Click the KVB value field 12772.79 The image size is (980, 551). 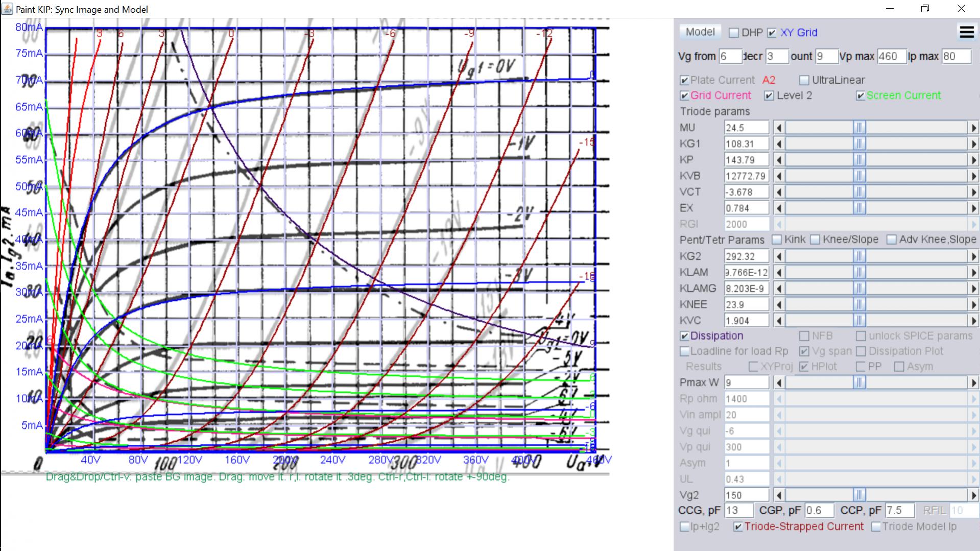747,176
